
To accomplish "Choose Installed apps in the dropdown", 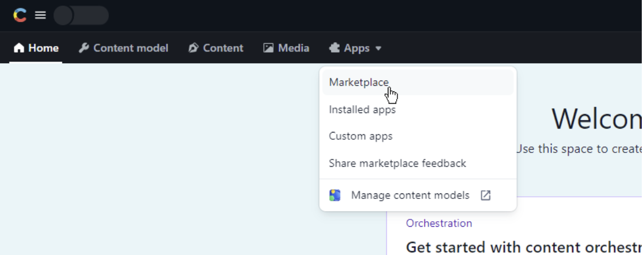I will pyautogui.click(x=362, y=110).
